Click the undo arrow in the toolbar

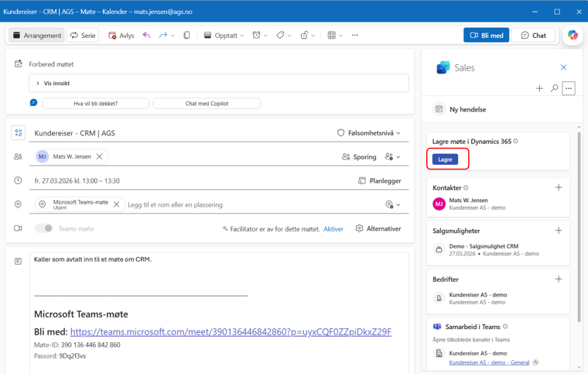pyautogui.click(x=146, y=36)
